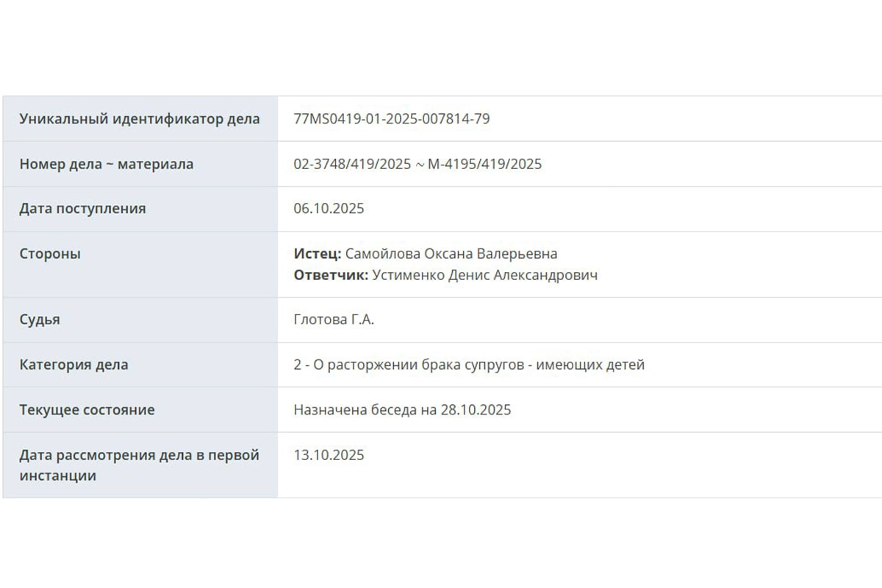
Task: Click the "Номер дела ~ материала" label
Action: (x=106, y=164)
